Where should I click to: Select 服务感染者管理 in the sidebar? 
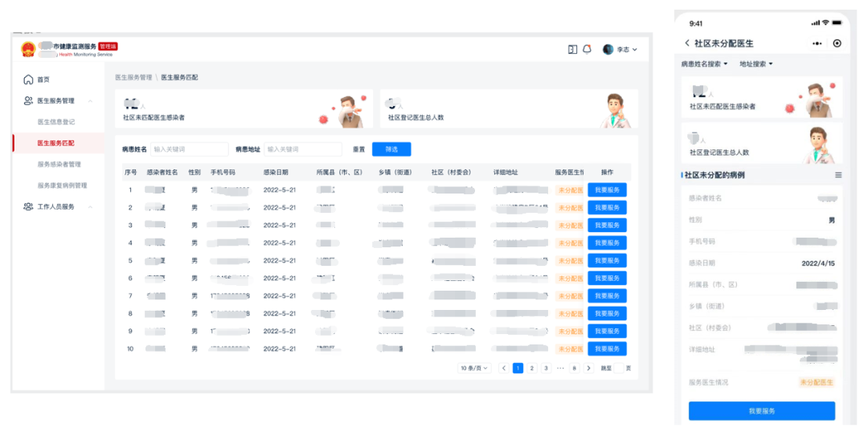(59, 165)
